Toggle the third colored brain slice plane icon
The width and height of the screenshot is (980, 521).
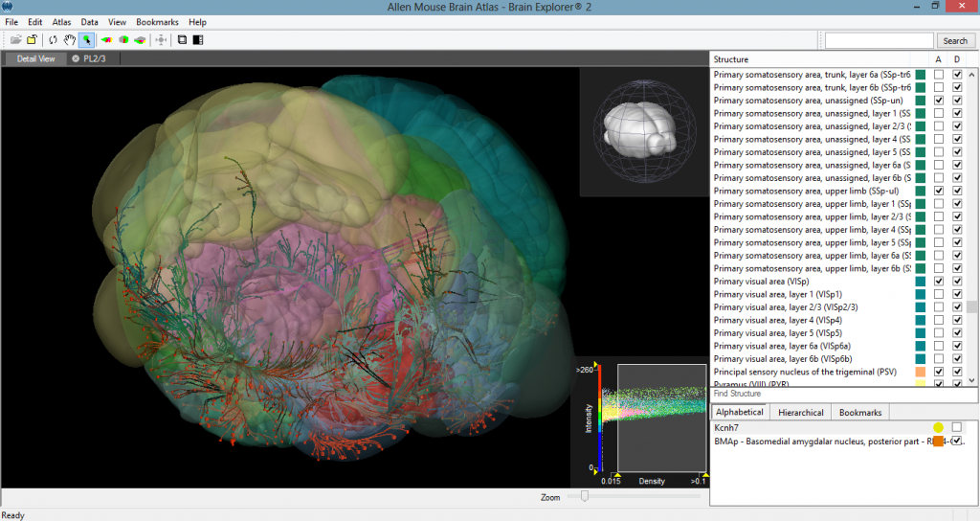tap(140, 40)
